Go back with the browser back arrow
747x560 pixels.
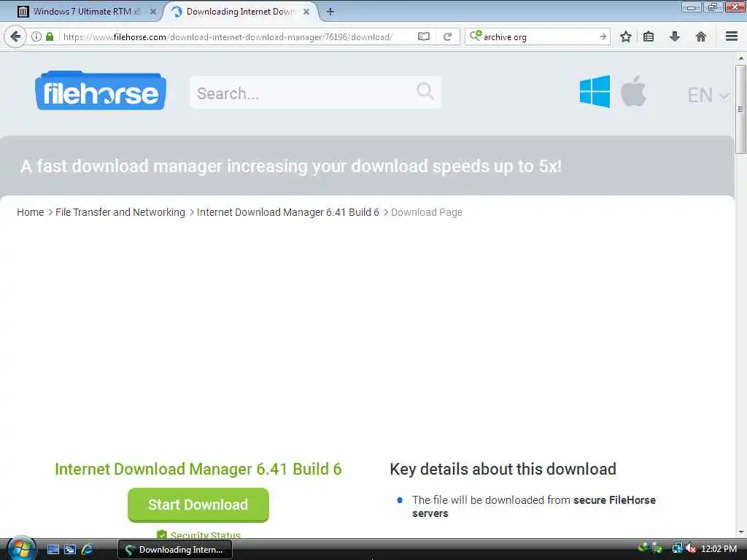[x=15, y=36]
